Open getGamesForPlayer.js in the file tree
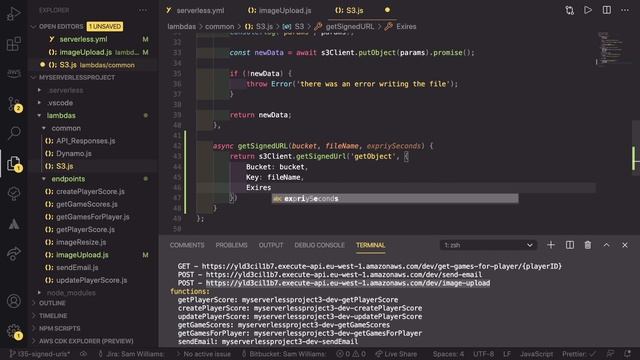Screen dimensions: 640x360 [93, 217]
